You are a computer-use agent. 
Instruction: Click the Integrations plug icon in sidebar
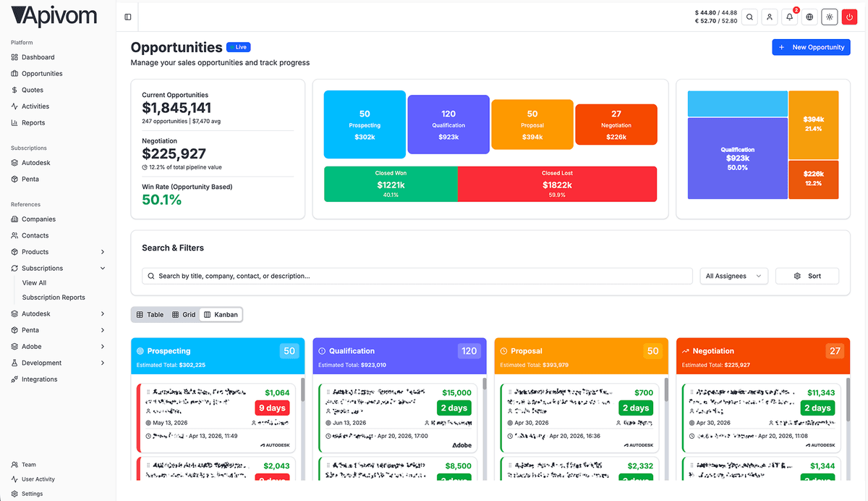(14, 379)
